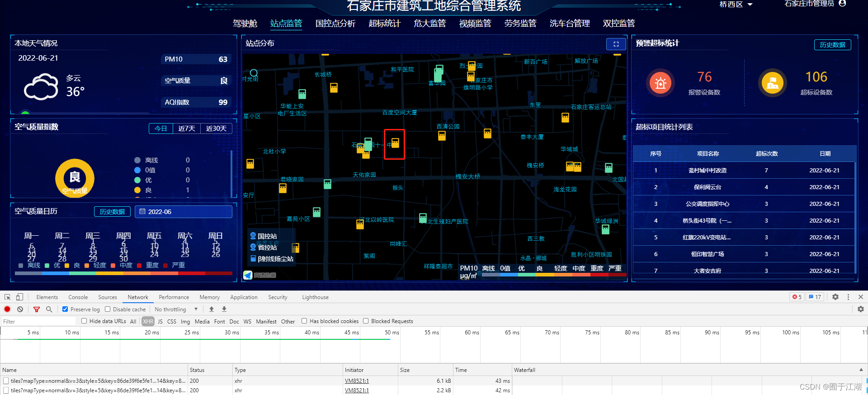Open the user avatar icon next to 石家庄市管理员

click(x=842, y=3)
